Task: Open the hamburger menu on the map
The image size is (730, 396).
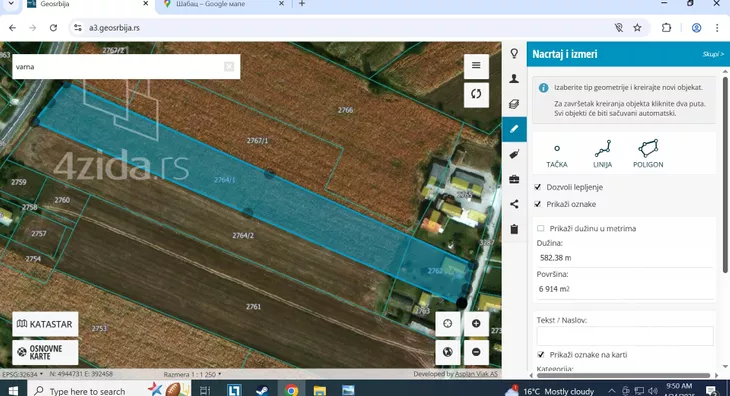Action: pyautogui.click(x=476, y=66)
